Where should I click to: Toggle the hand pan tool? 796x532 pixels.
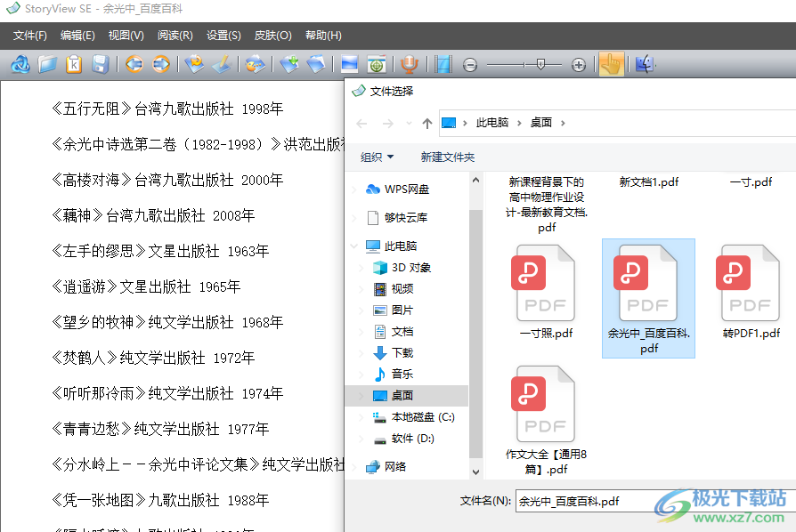(611, 64)
